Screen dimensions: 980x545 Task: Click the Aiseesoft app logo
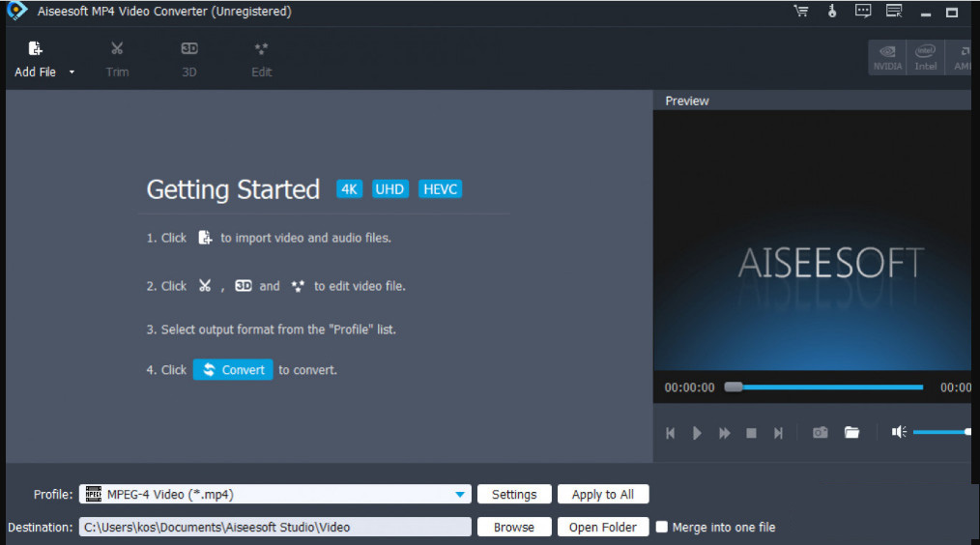pos(16,10)
